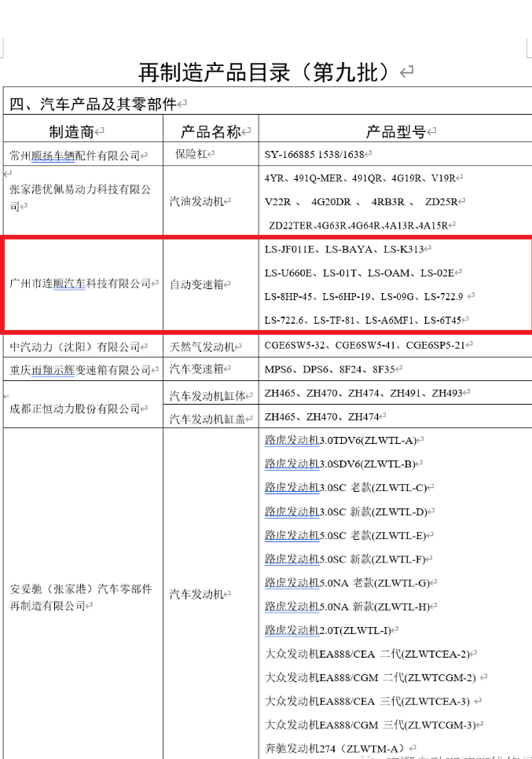Click 路虎发动机5.0SC 新款(ZLWTL-F)
The width and height of the screenshot is (532, 759).
(345, 559)
